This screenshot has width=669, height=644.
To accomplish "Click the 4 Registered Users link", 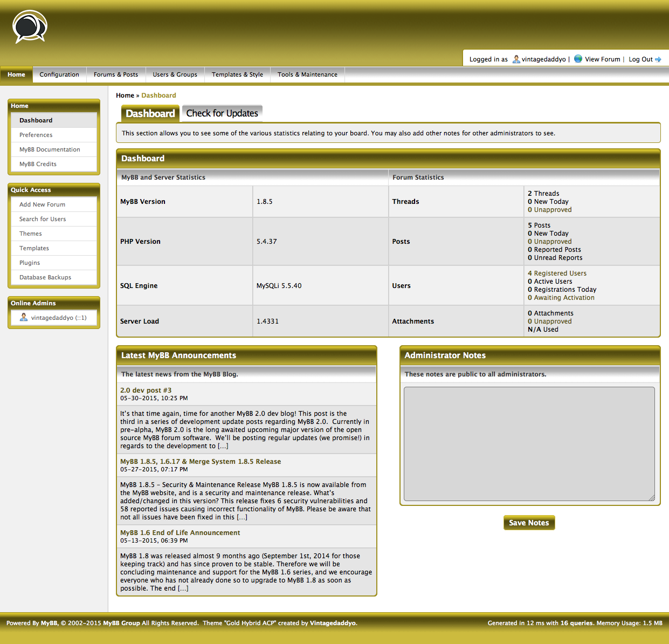I will coord(557,273).
